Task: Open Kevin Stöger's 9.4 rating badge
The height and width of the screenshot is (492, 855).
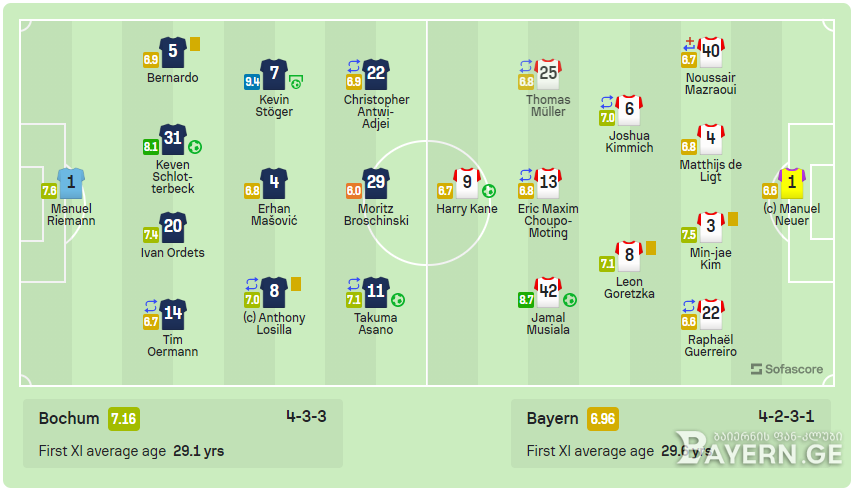Action: tap(252, 82)
